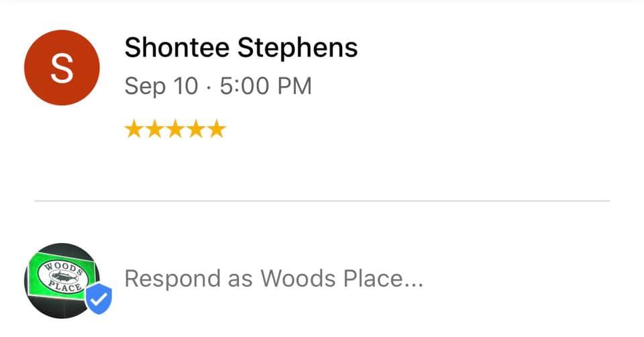Open Shontee Stephens reviewer name
The image size is (644, 337).
tap(241, 48)
